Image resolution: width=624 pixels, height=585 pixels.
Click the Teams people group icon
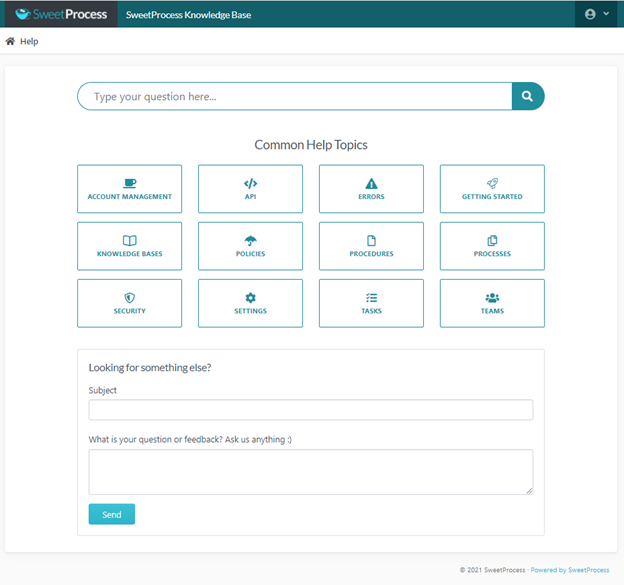[x=492, y=298]
